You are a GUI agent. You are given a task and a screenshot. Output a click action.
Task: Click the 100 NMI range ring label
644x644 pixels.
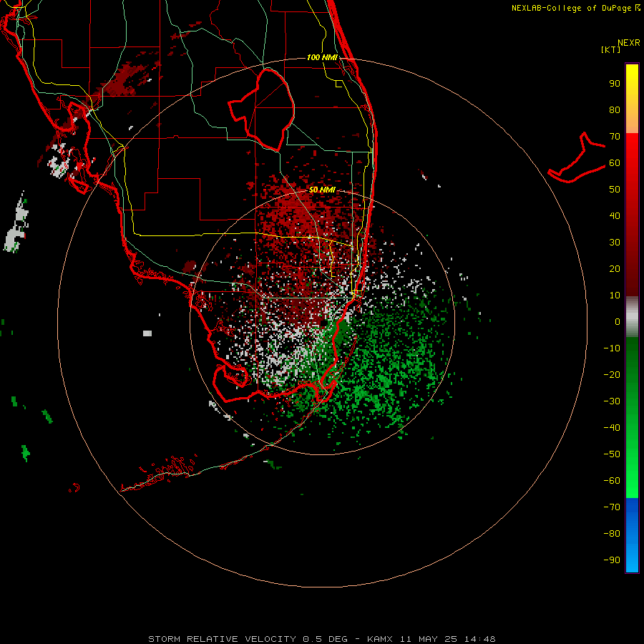tap(322, 57)
